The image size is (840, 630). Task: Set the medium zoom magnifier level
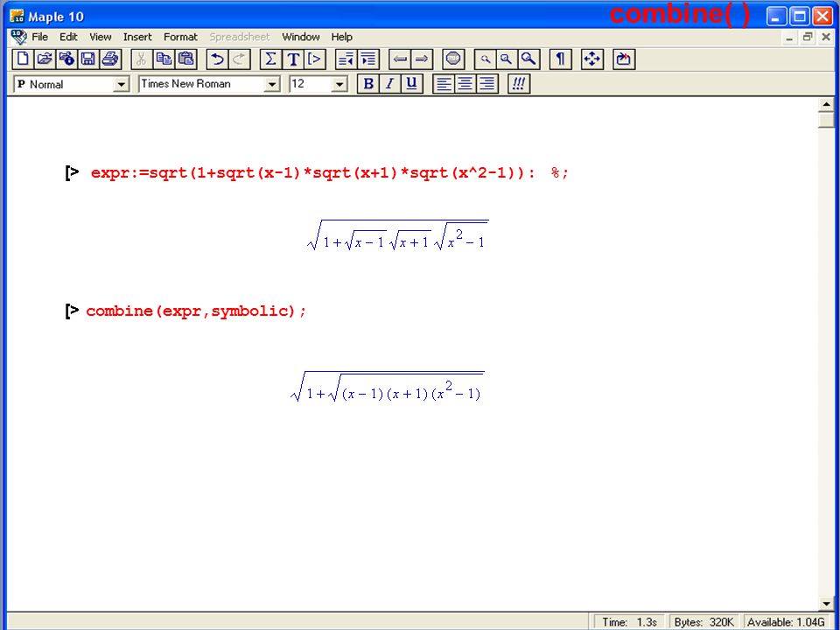pos(507,59)
